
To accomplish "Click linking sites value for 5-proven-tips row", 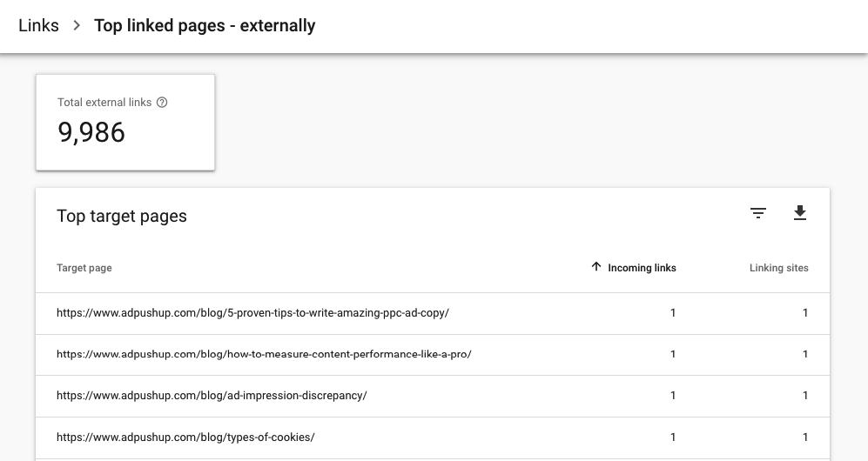I will [x=805, y=313].
